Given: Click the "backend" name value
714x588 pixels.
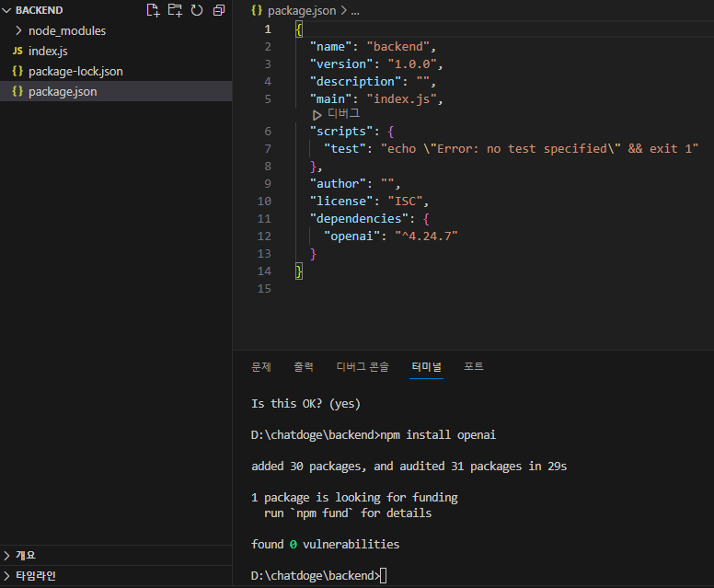Looking at the screenshot, I should tap(398, 46).
